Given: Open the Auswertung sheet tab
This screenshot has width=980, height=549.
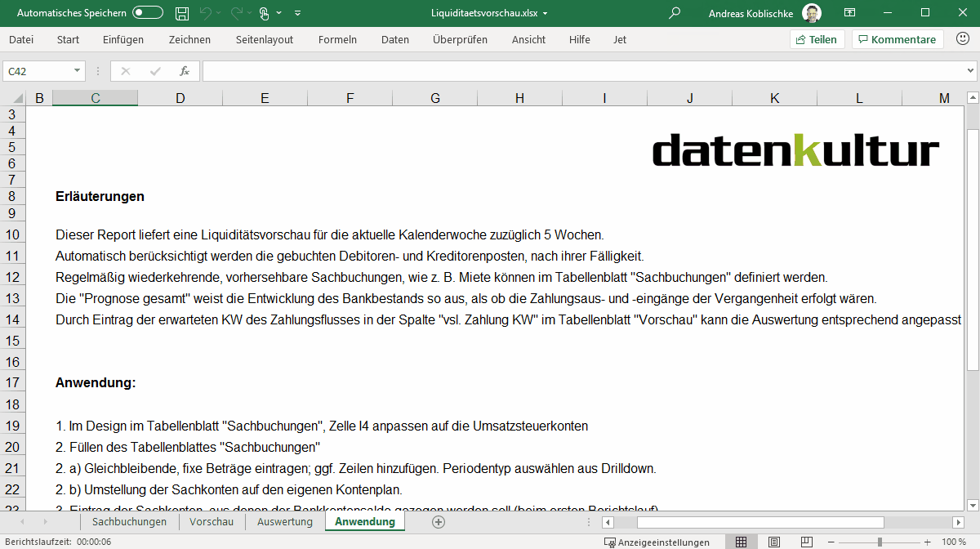Looking at the screenshot, I should (x=284, y=522).
